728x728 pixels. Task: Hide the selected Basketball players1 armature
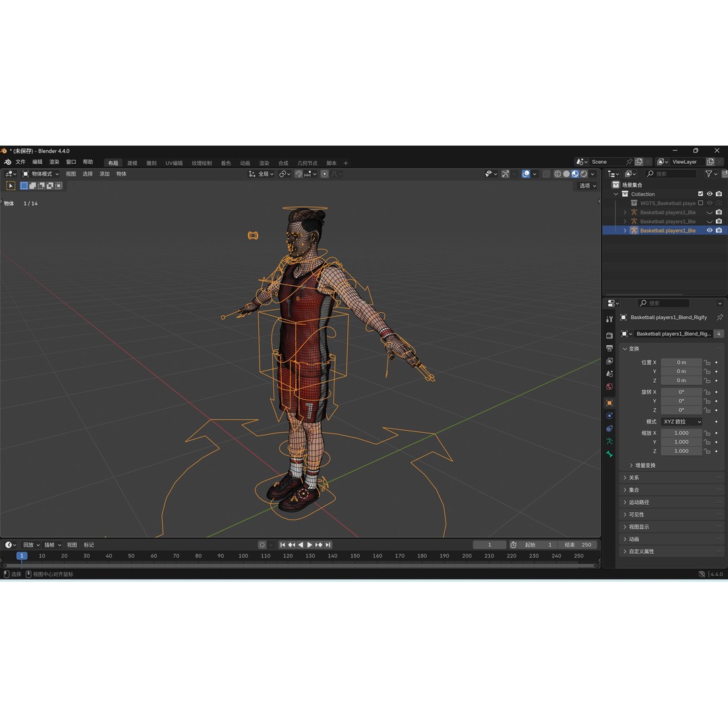pos(709,231)
